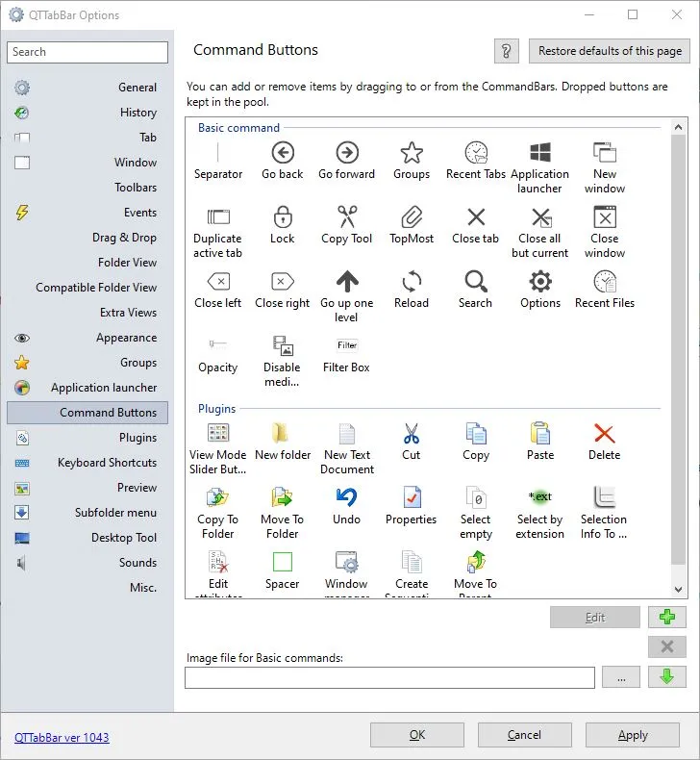Click the Move To Folder plugin icon
This screenshot has height=760, width=700.
tap(283, 497)
